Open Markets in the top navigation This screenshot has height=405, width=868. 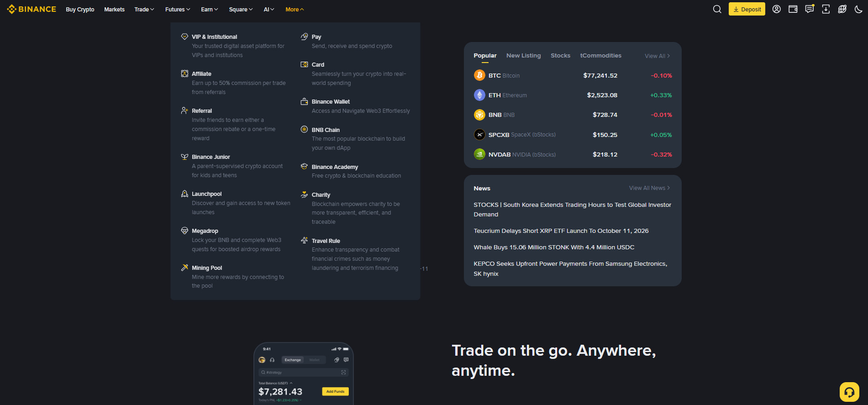[114, 9]
